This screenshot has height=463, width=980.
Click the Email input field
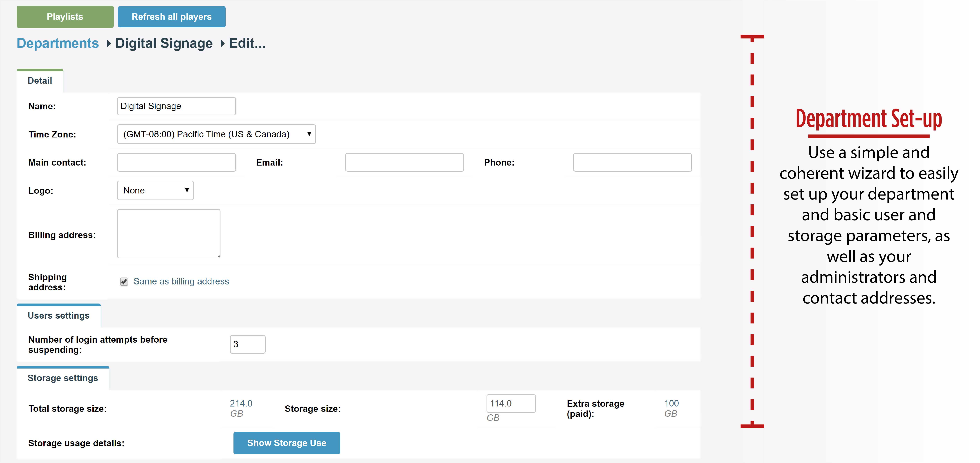pos(404,162)
